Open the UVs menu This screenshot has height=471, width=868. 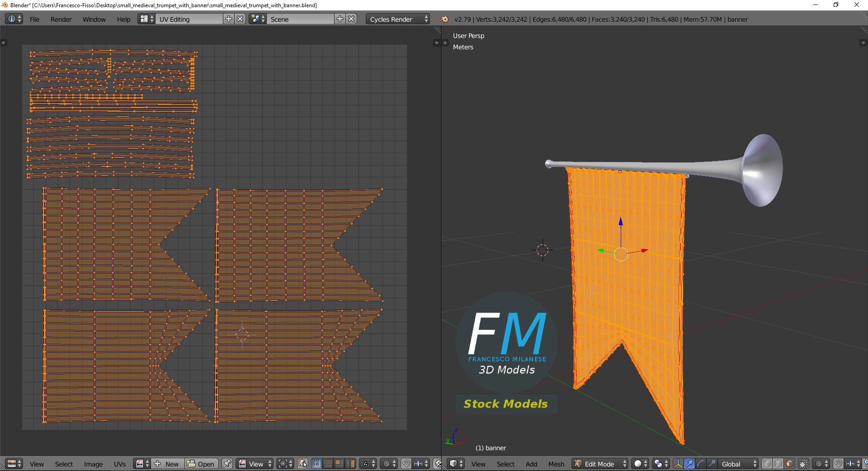pyautogui.click(x=120, y=464)
